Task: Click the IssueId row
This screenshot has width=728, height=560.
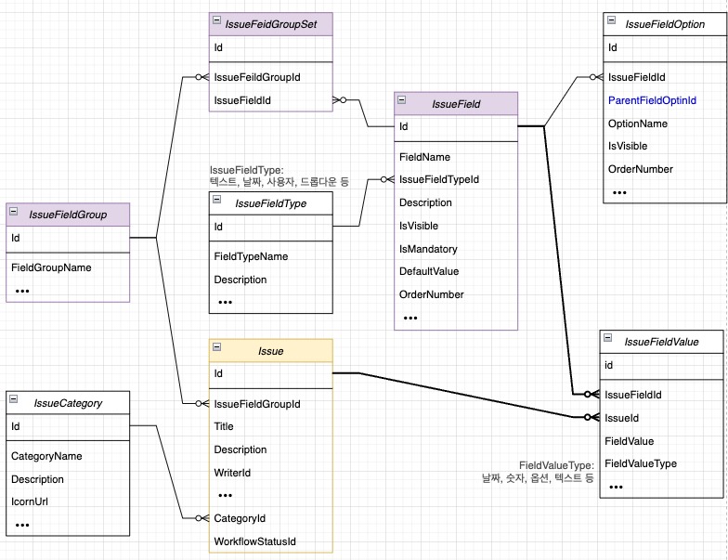Action: click(x=661, y=418)
